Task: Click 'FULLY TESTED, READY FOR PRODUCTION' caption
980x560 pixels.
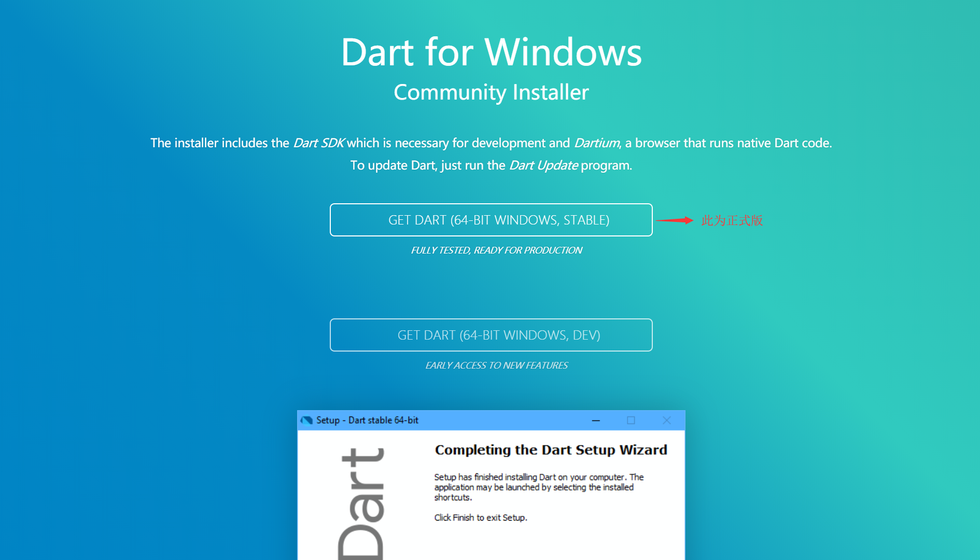Action: [496, 250]
